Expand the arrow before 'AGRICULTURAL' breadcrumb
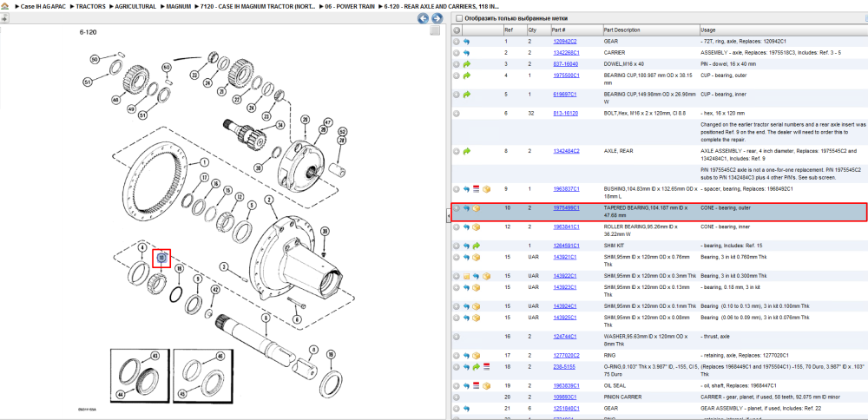The height and width of the screenshot is (420, 868). click(x=111, y=6)
